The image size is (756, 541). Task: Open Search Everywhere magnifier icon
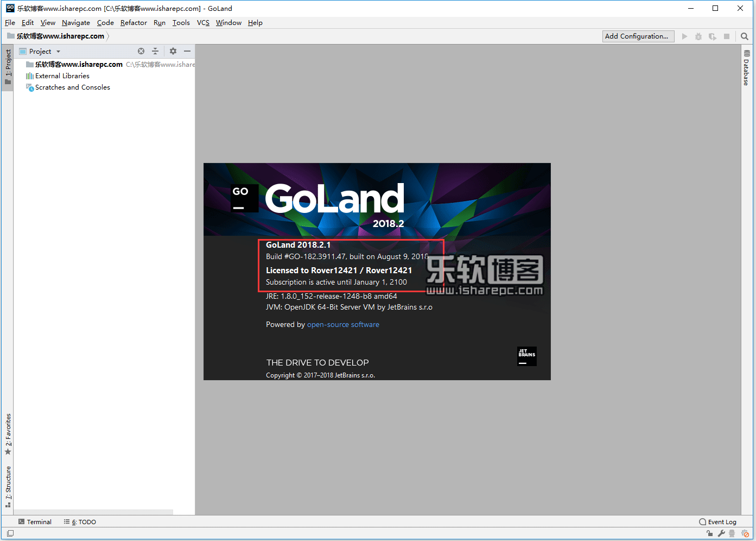(x=745, y=36)
